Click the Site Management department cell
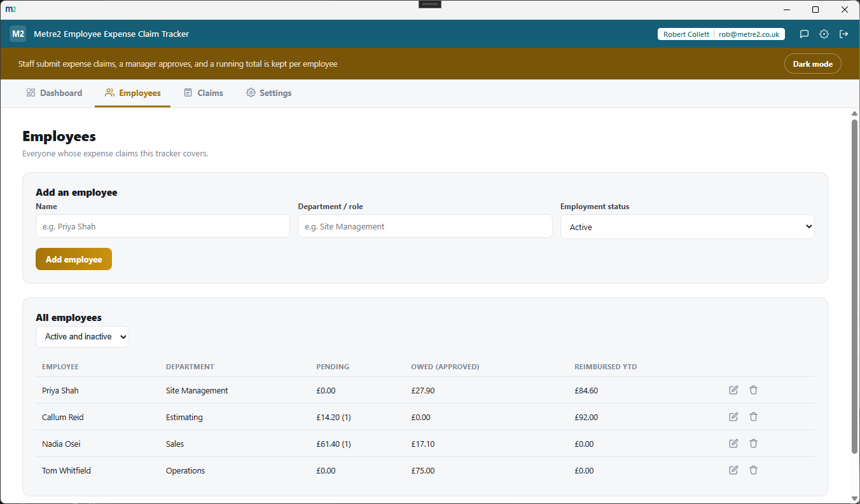This screenshot has width=860, height=504. click(x=197, y=391)
